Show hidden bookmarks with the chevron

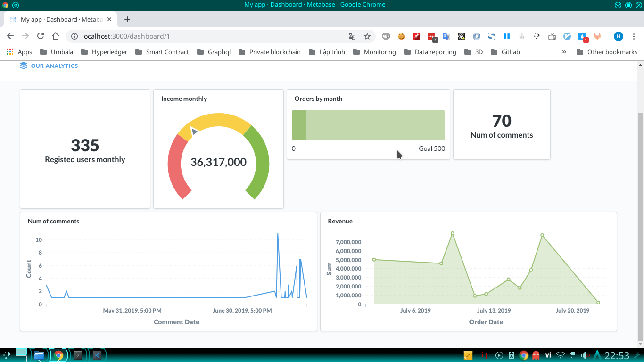[564, 52]
